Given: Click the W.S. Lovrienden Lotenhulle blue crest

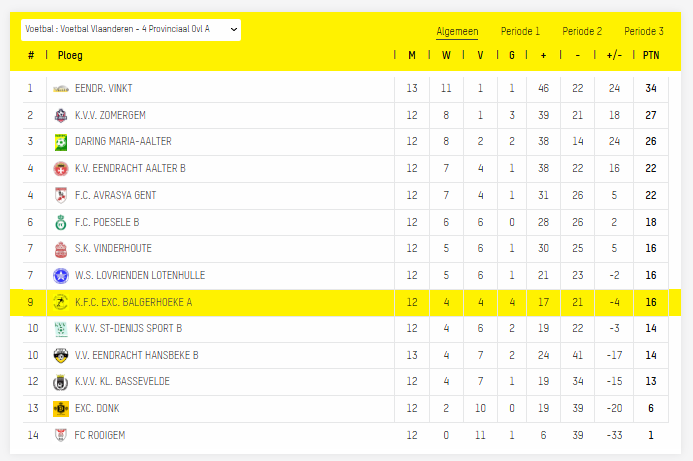Looking at the screenshot, I should [61, 275].
